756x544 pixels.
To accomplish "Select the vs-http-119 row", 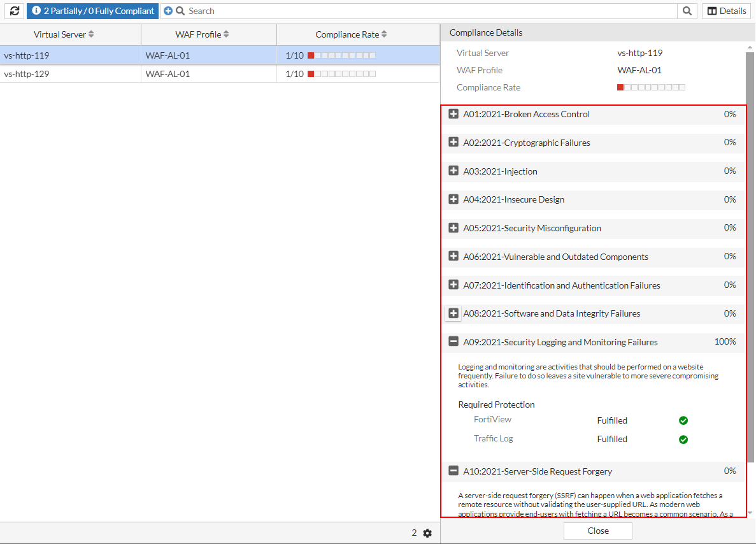I will (220, 55).
